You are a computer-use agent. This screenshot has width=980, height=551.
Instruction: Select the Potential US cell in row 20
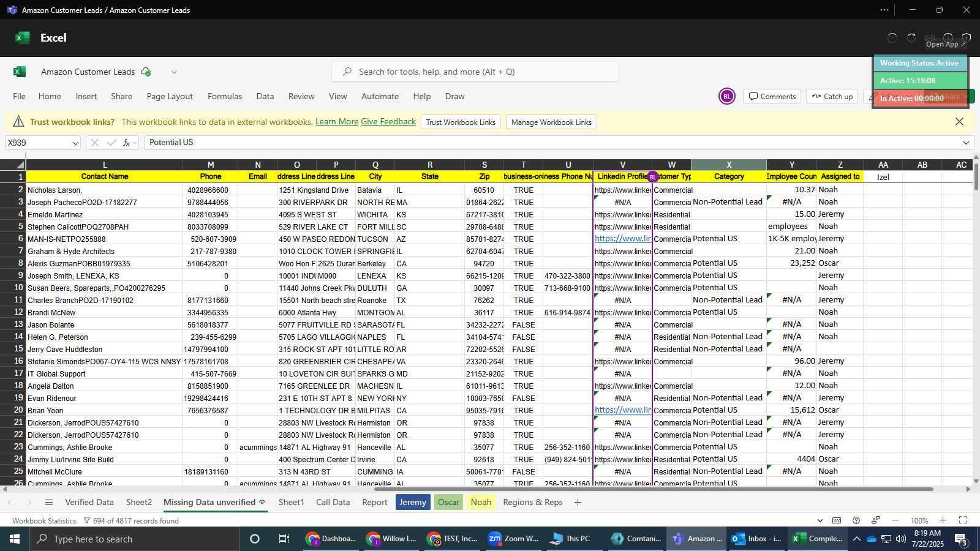point(729,410)
